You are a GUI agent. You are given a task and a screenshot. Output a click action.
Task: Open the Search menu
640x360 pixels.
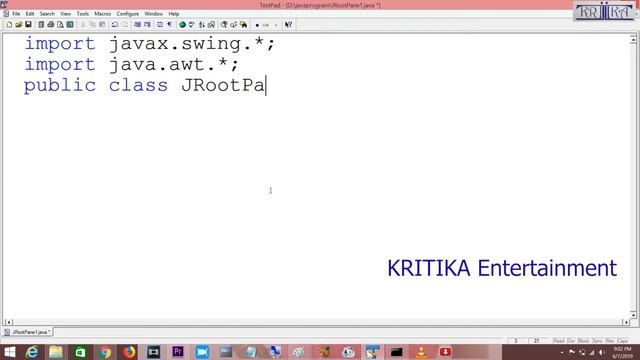coord(47,14)
